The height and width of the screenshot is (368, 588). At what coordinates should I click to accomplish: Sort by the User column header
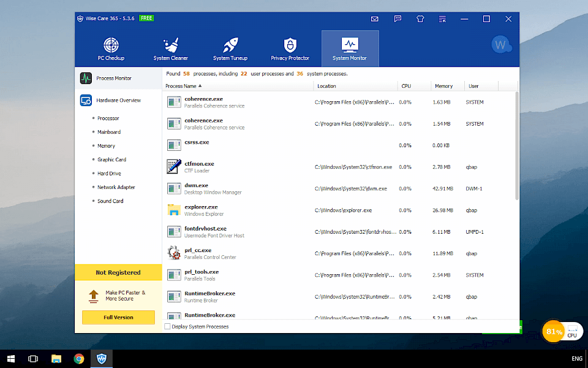point(481,86)
